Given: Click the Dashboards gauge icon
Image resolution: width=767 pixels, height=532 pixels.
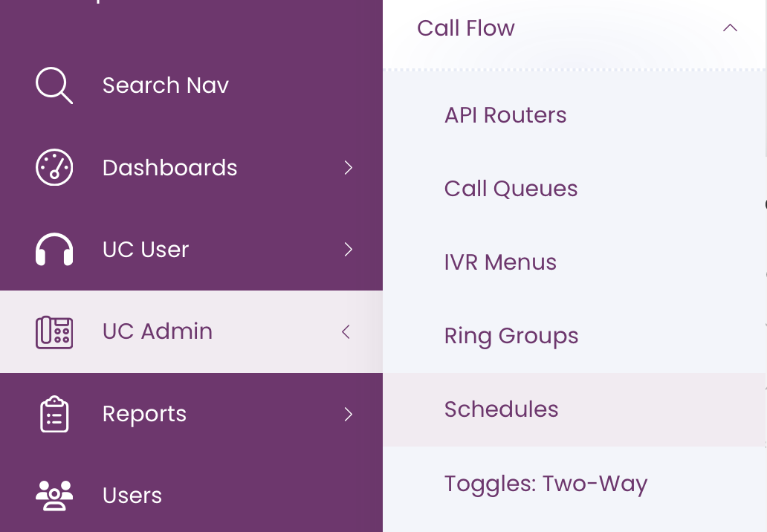Looking at the screenshot, I should 54,167.
